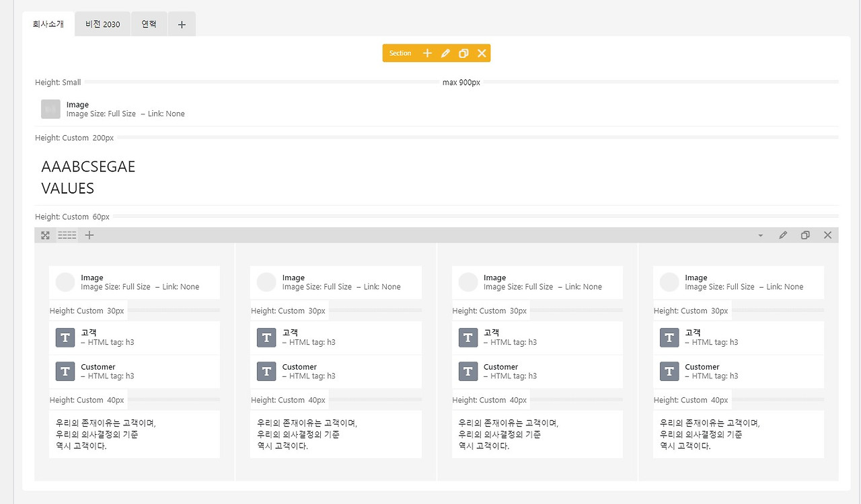Click the Customer heading T icon in fourth column
The height and width of the screenshot is (504, 861).
[669, 372]
